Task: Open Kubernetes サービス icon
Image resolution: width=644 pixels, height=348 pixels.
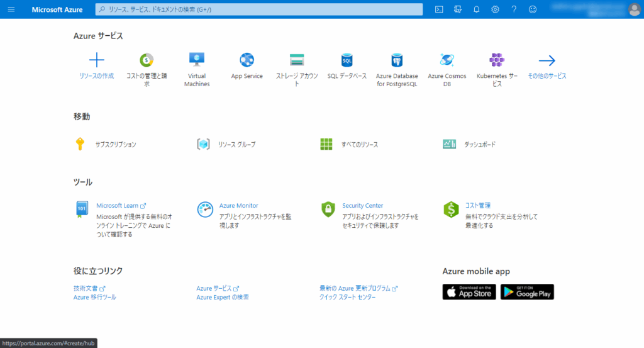Action: [497, 60]
